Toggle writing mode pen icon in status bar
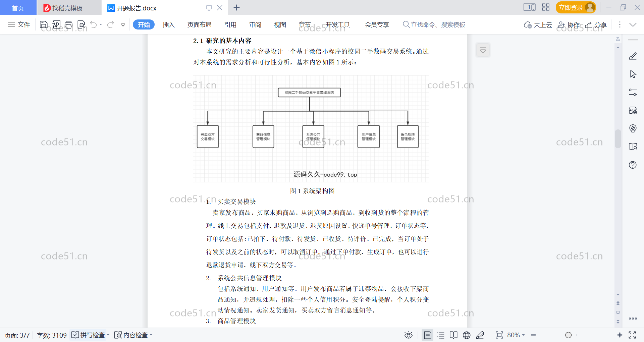 (480, 335)
